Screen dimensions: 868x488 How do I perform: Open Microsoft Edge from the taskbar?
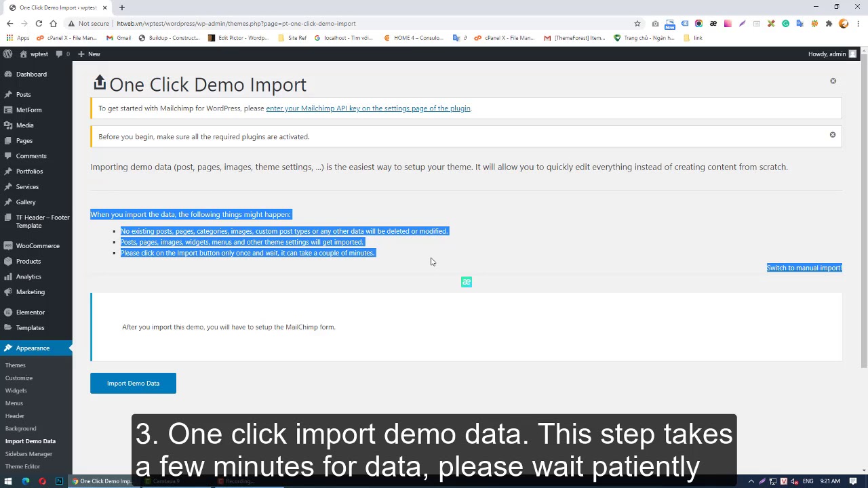26,482
